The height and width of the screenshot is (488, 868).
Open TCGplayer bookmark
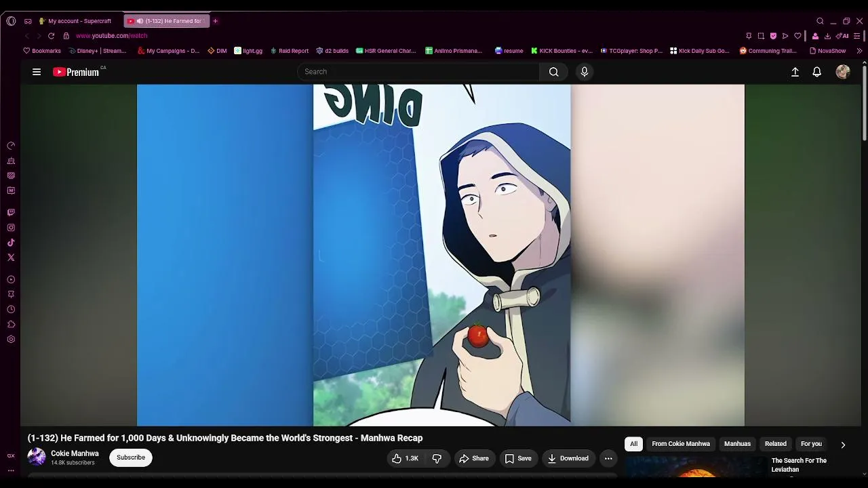point(631,51)
